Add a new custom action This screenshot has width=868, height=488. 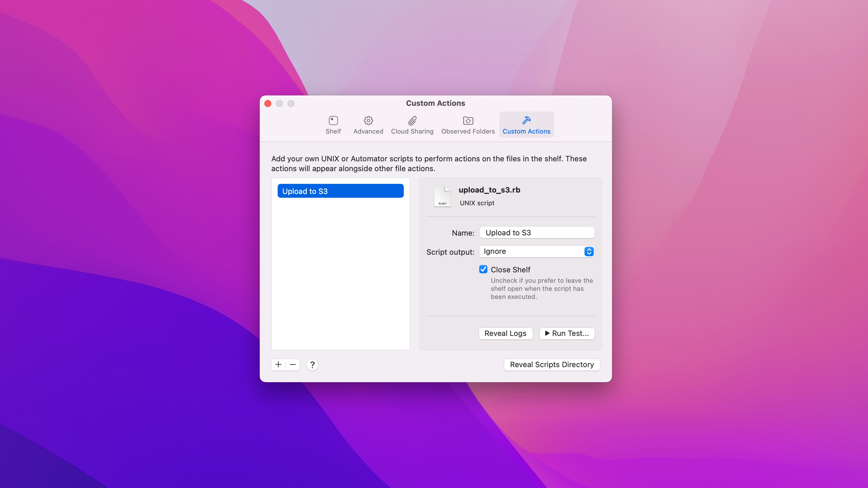278,365
